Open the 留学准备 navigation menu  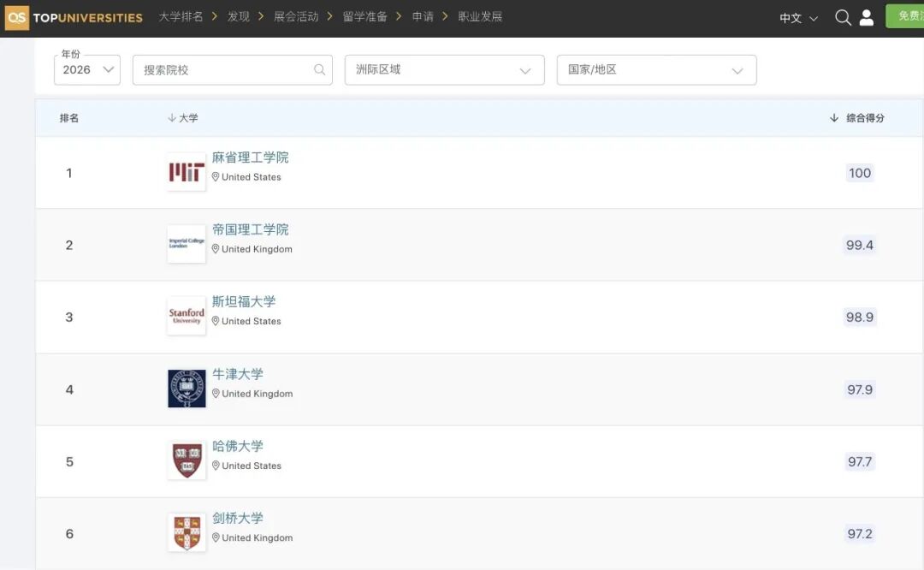[x=364, y=16]
